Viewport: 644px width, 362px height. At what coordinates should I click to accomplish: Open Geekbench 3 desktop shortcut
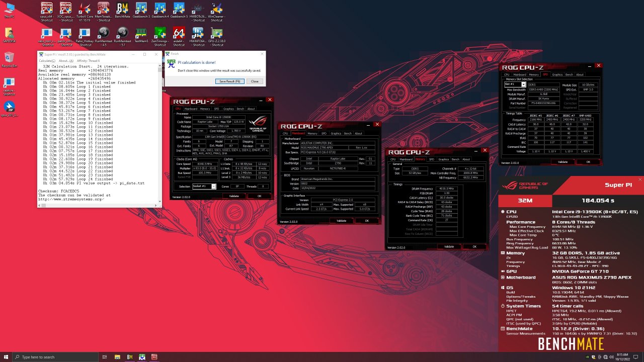point(141,10)
